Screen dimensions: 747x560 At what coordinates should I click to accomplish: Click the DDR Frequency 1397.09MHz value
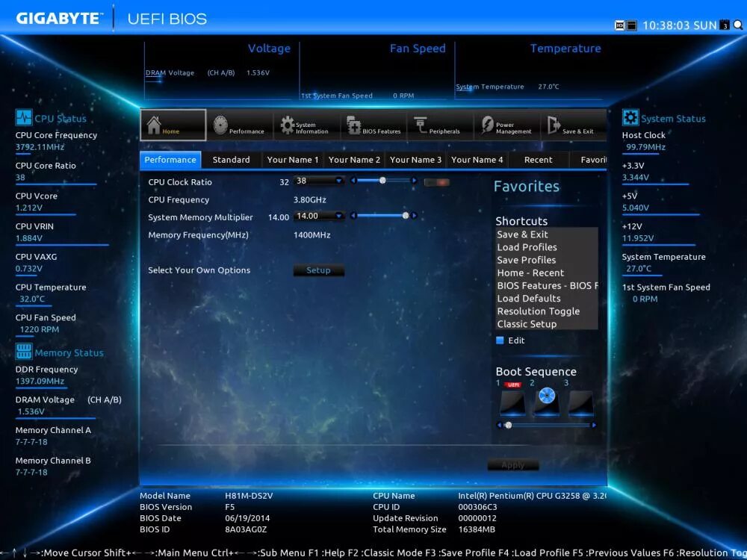click(x=40, y=382)
